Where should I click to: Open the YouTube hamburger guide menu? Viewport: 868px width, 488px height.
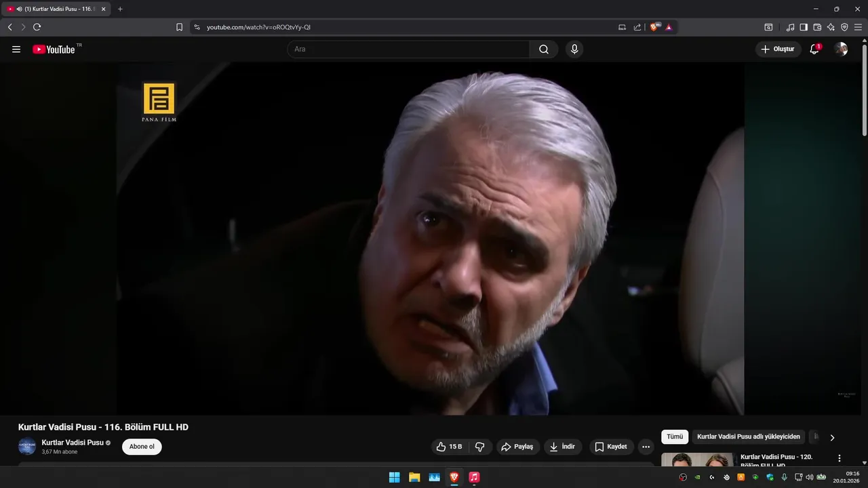[x=16, y=49]
